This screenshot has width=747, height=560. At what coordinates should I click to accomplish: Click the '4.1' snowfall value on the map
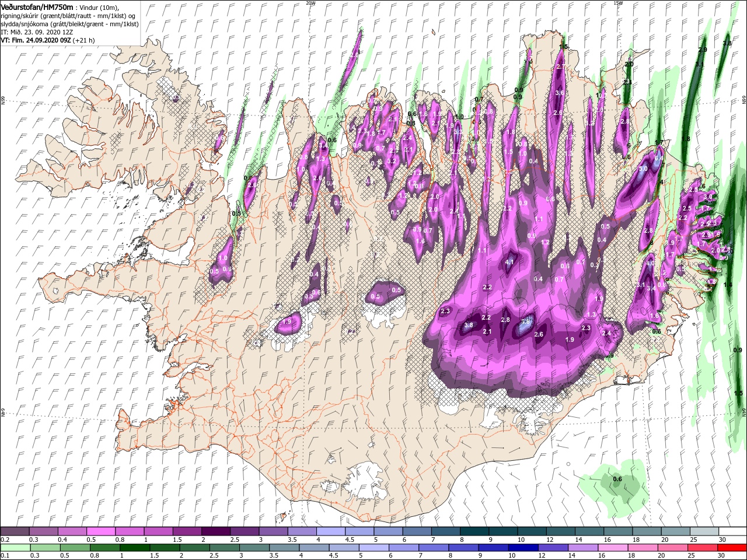click(x=509, y=262)
